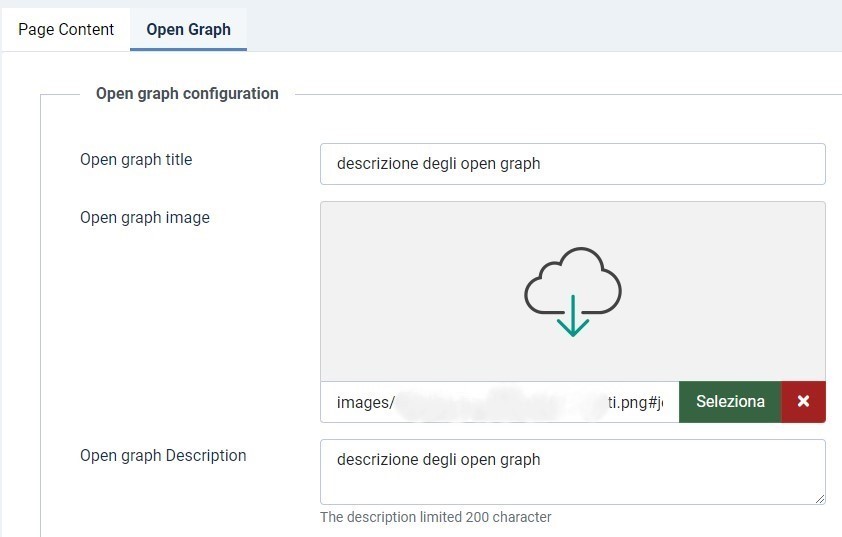Click the image path text field
This screenshot has height=537, width=842.
(499, 402)
